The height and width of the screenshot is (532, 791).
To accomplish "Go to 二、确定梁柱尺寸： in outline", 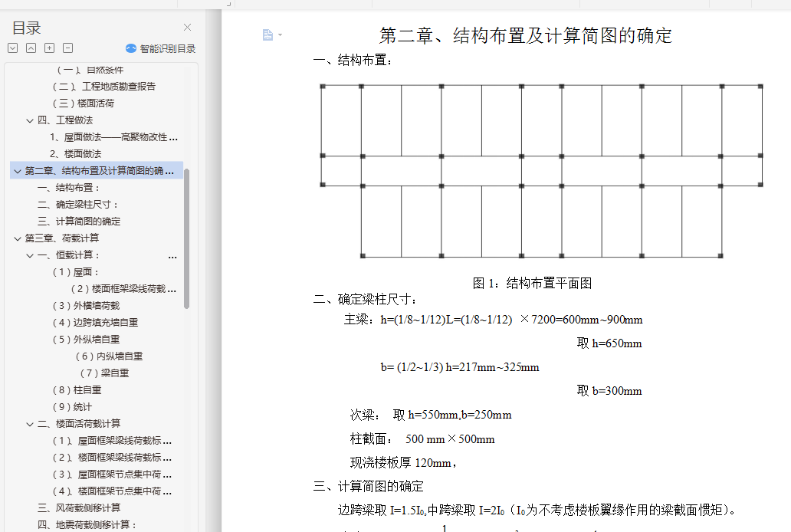I will pos(78,205).
